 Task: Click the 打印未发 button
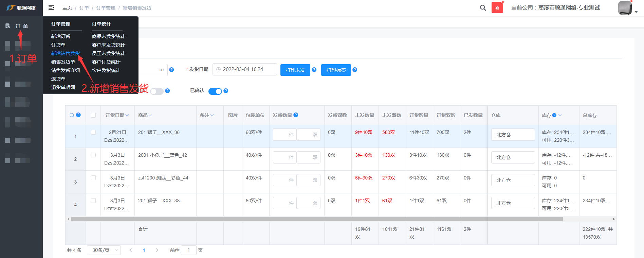pyautogui.click(x=295, y=70)
